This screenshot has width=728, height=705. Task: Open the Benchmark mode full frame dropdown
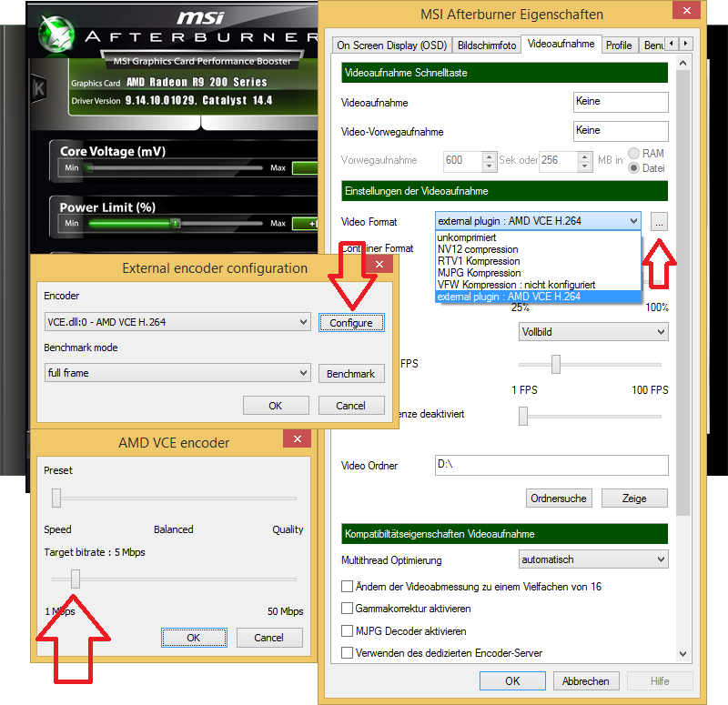pos(177,373)
